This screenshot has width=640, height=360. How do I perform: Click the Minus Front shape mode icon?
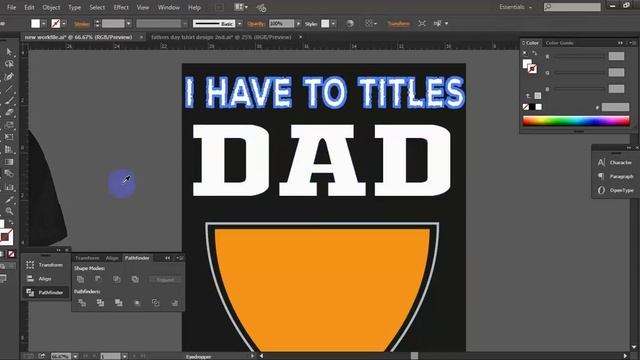coord(98,279)
